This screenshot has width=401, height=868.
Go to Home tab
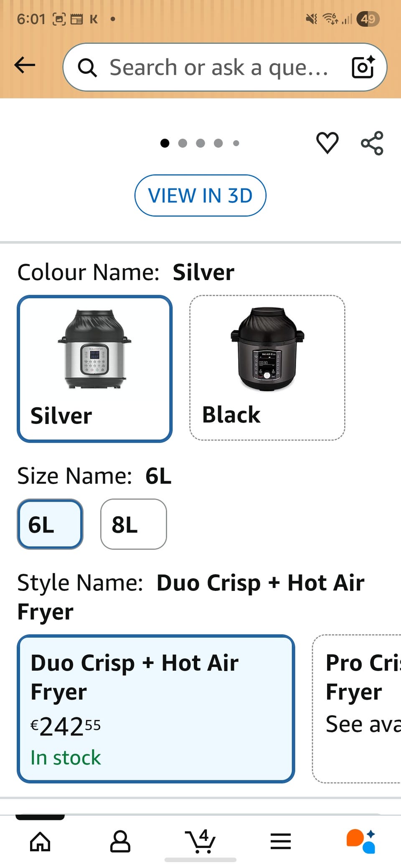[40, 841]
